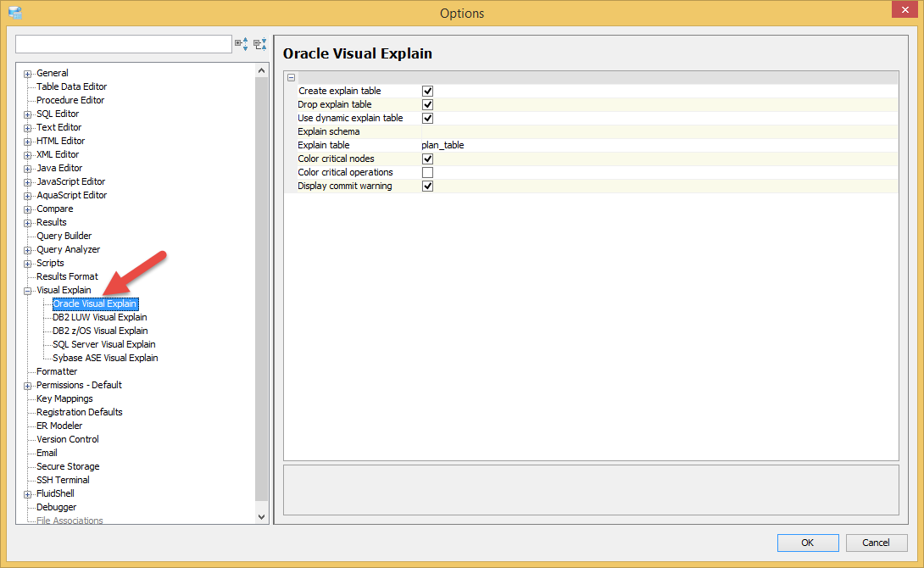This screenshot has height=568, width=924.
Task: Click OK to save options
Action: pos(807,543)
